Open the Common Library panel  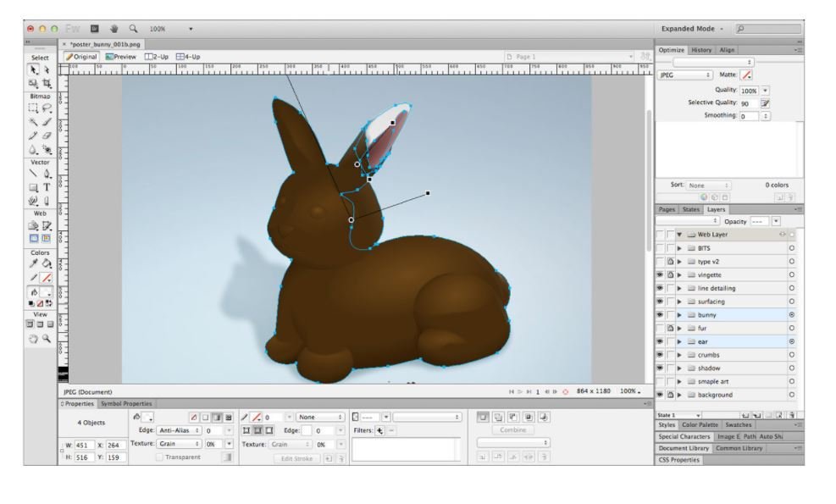click(739, 448)
